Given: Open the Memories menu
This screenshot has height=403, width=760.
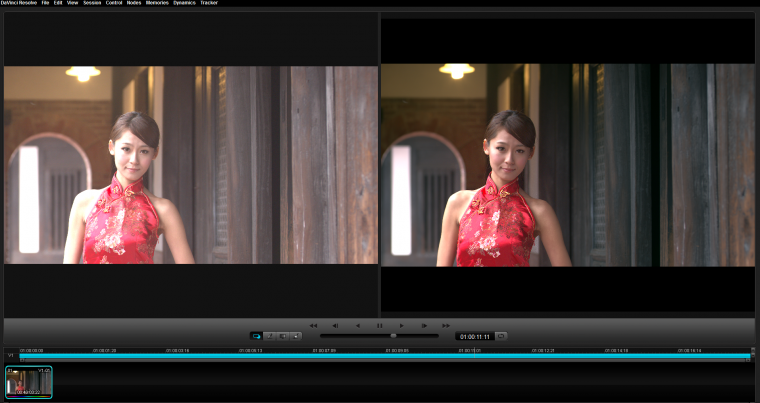Looking at the screenshot, I should click(157, 3).
